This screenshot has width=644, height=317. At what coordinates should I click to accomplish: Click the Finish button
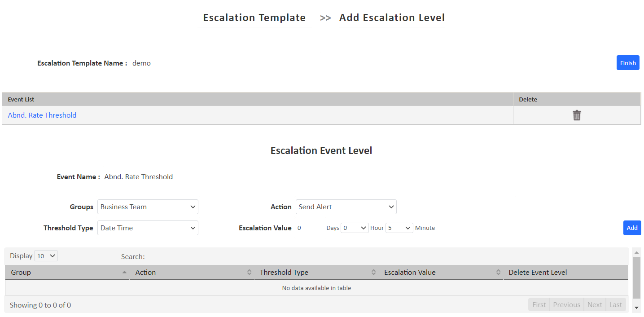tap(627, 62)
